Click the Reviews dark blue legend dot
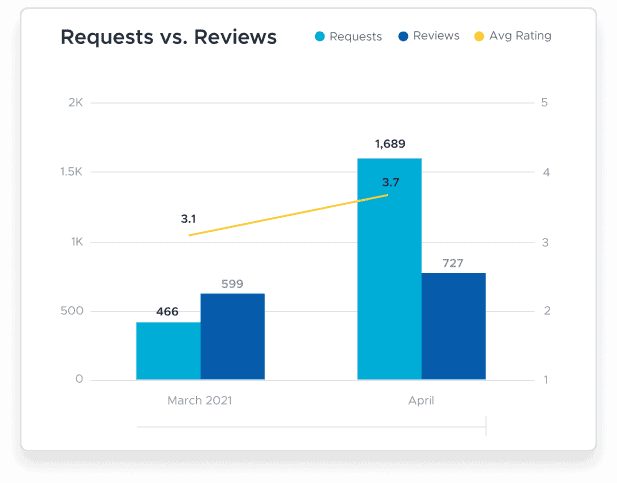Image resolution: width=617 pixels, height=483 pixels. pos(403,36)
